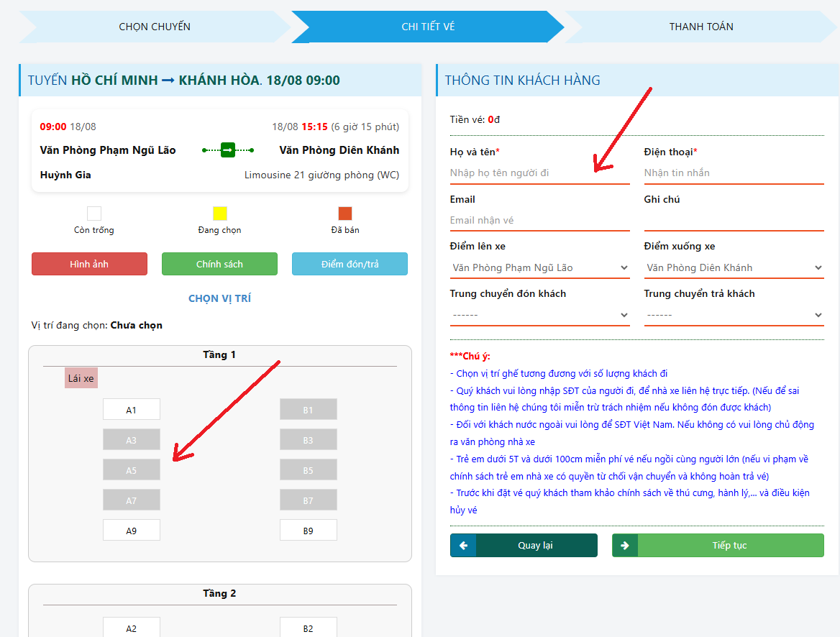Screen dimensions: 840x637
Task: Click the 'Văn Phòng Diên Khánh' arrival text
Action: pyautogui.click(x=339, y=150)
